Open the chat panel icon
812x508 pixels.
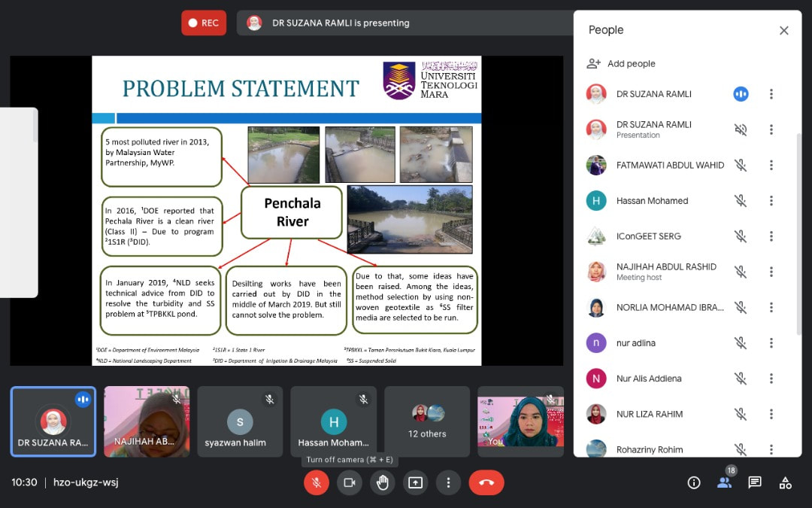pos(755,482)
